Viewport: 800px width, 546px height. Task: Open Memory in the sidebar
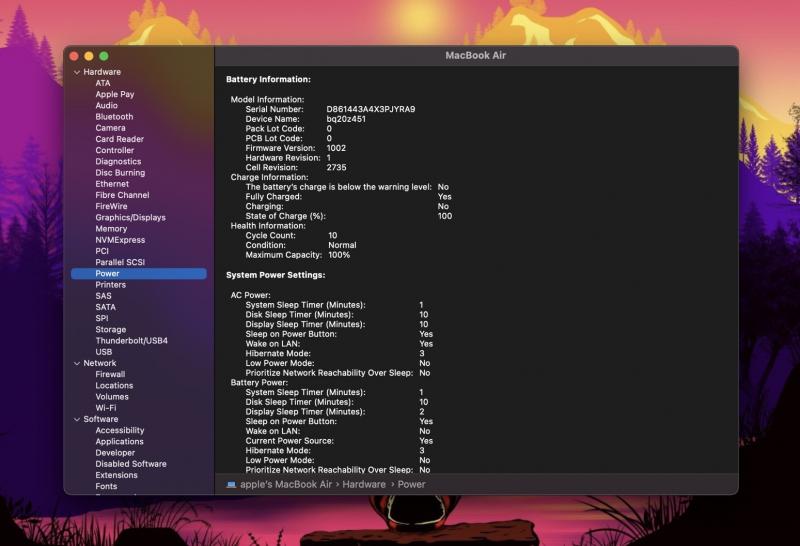(111, 229)
